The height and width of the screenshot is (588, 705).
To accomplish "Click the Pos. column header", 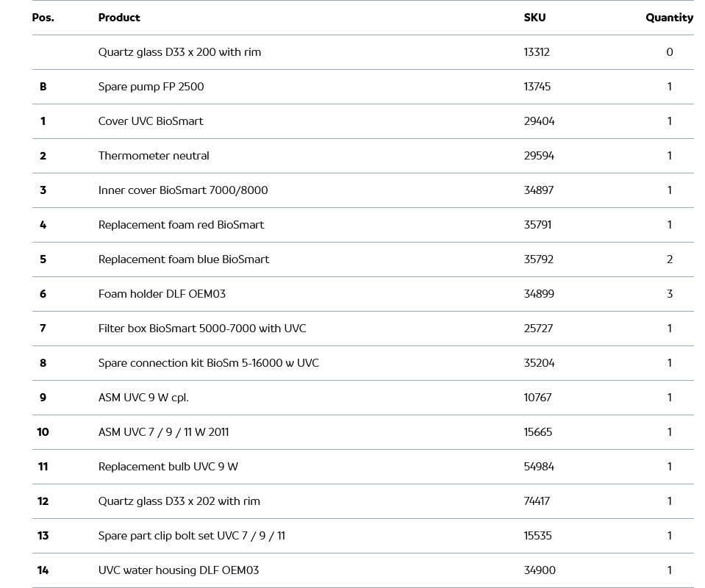I will [43, 18].
